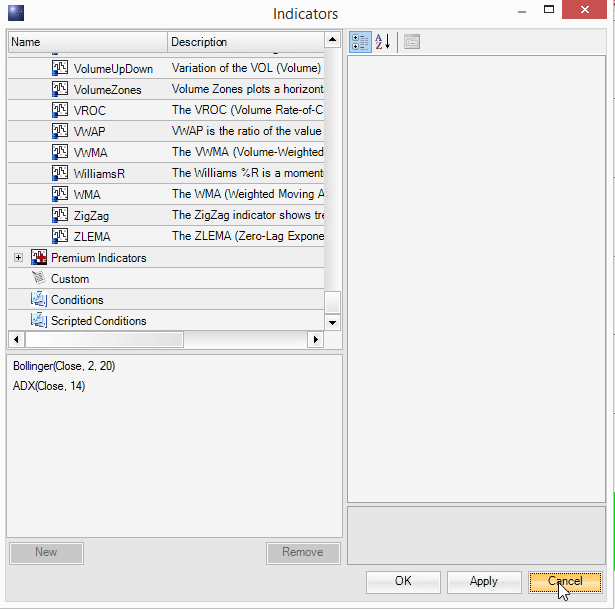Image resolution: width=615 pixels, height=609 pixels.
Task: Click the Description column header
Action: click(246, 42)
